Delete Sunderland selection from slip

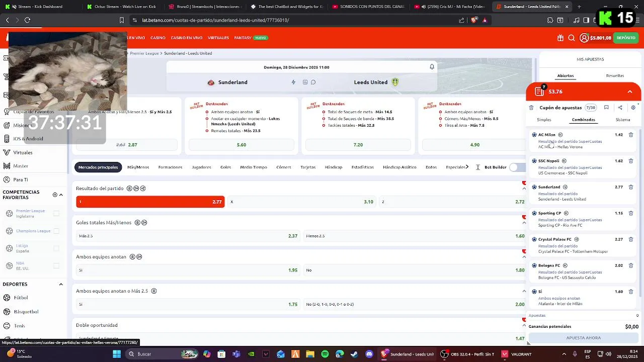[631, 187]
